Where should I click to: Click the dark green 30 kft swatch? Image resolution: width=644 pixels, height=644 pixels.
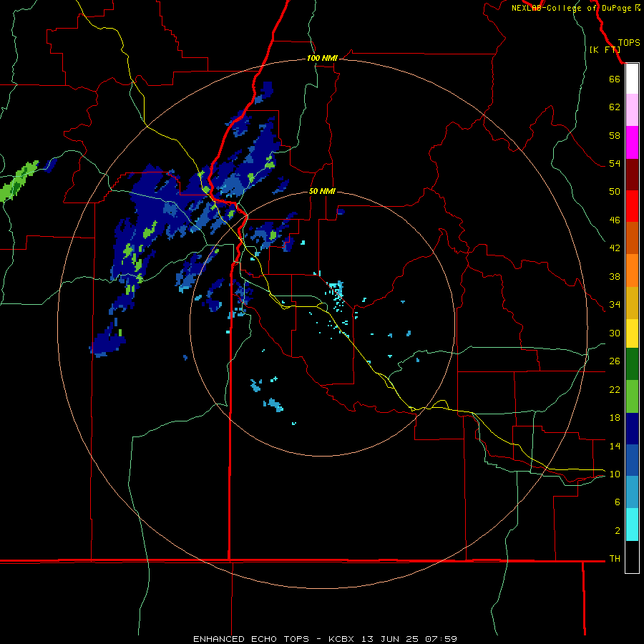pyautogui.click(x=632, y=364)
